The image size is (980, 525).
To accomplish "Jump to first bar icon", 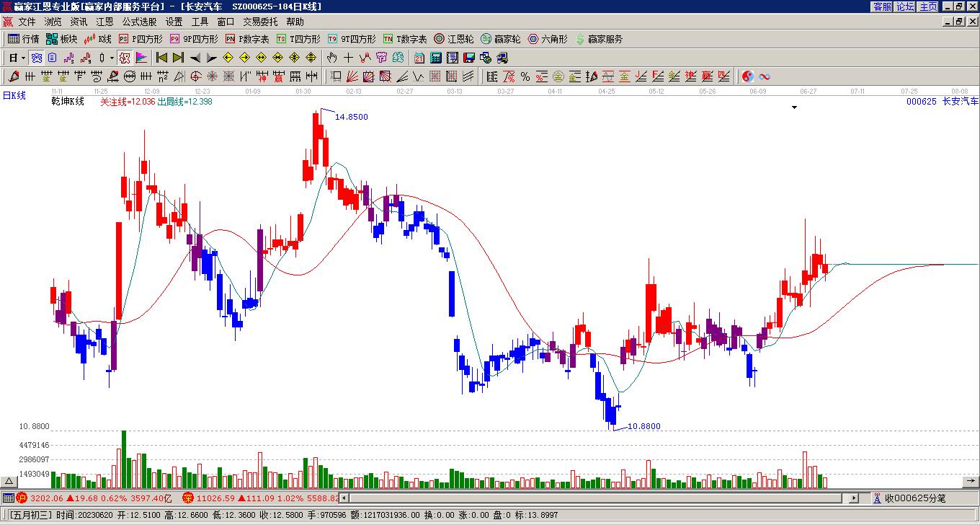I will [161, 58].
